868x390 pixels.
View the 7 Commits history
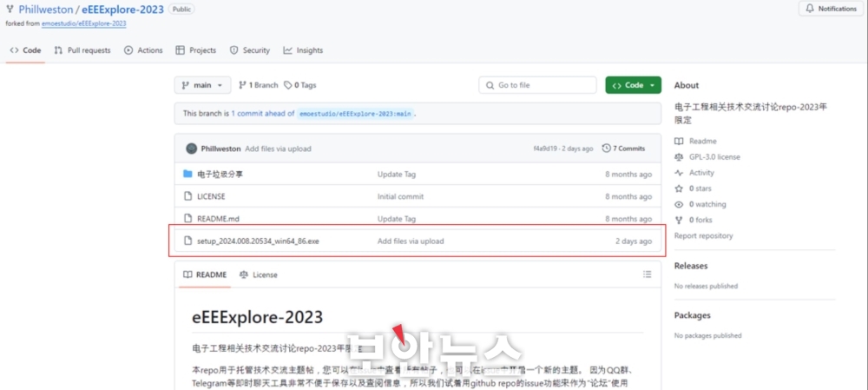click(624, 149)
